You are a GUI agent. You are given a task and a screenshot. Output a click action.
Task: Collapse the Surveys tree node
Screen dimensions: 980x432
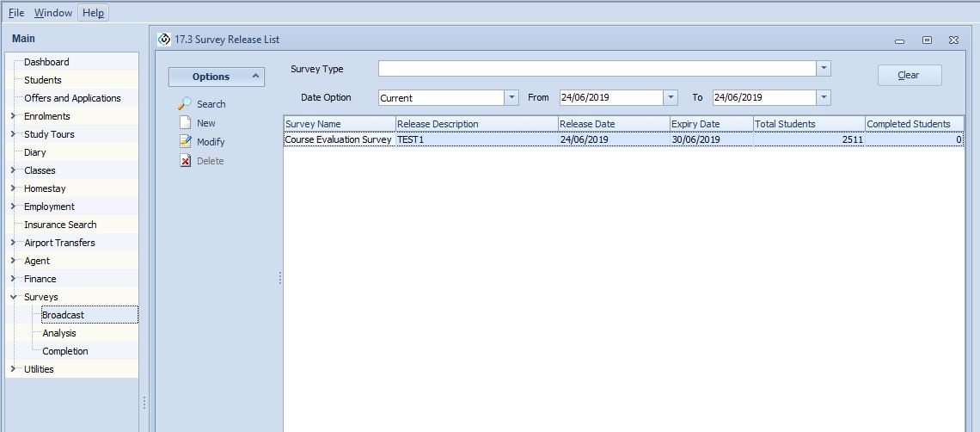pyautogui.click(x=13, y=297)
